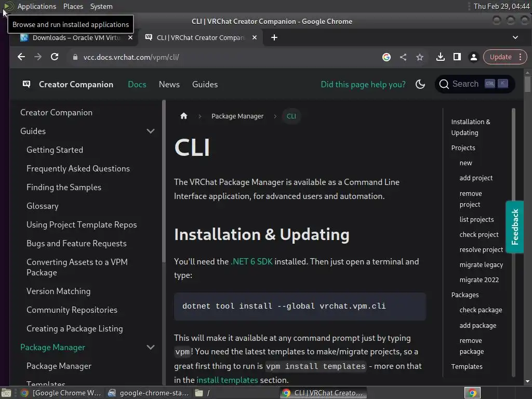Open Glossary in sidebar
This screenshot has height=399, width=532.
click(x=43, y=206)
